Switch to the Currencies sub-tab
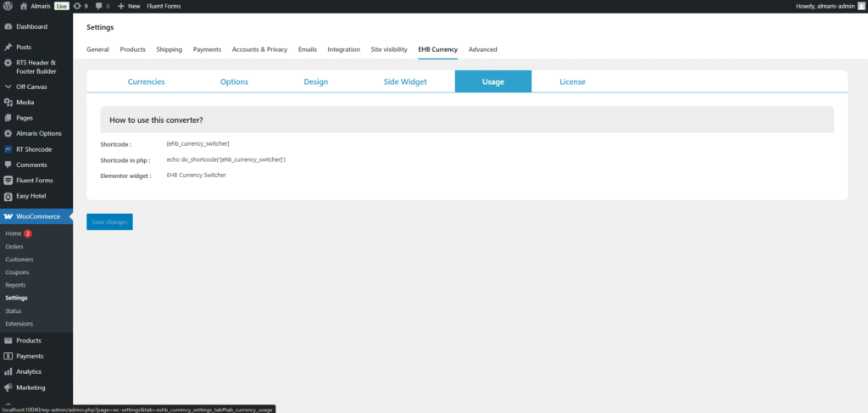The image size is (868, 413). click(146, 81)
